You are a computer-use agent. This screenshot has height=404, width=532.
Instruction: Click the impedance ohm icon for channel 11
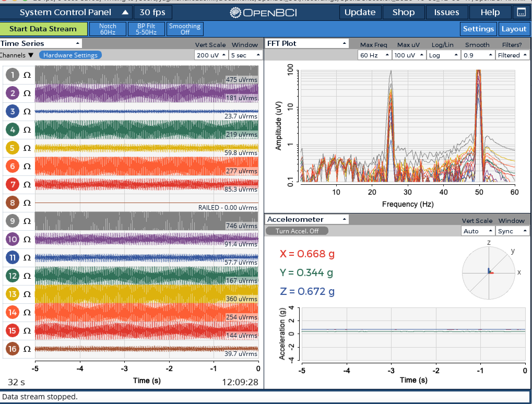point(27,258)
